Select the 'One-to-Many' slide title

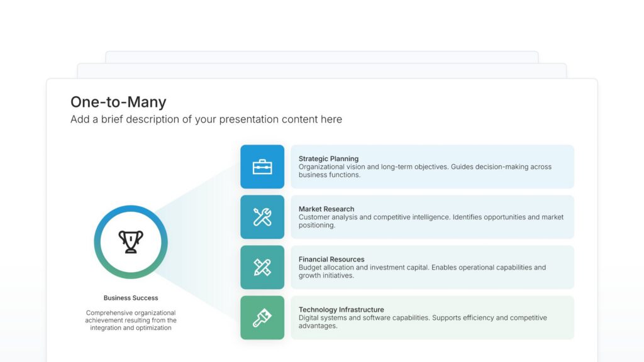coord(118,102)
